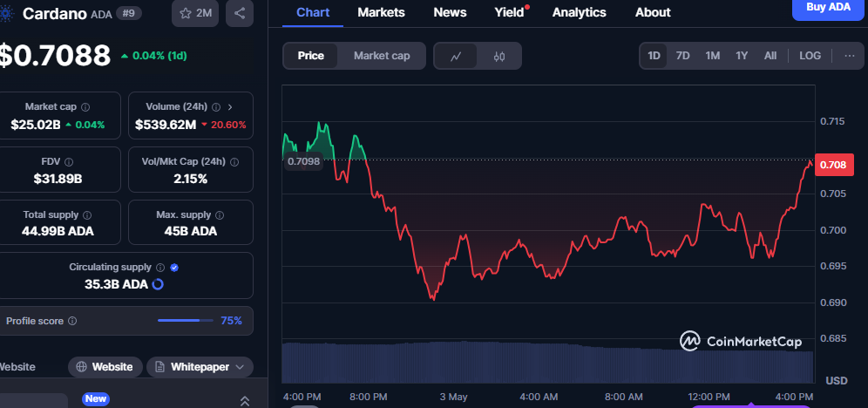Show Profile score info icon
Viewport: 868px width, 408px height.
tap(72, 321)
